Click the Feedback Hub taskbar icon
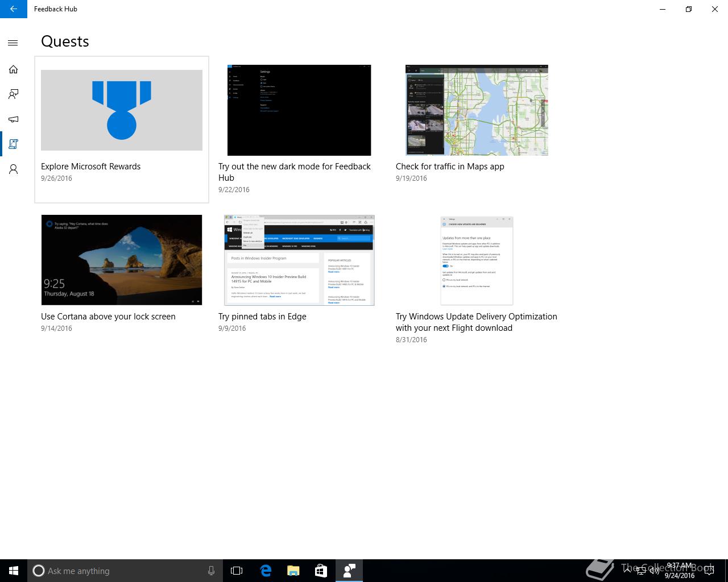This screenshot has width=728, height=582. pyautogui.click(x=349, y=571)
